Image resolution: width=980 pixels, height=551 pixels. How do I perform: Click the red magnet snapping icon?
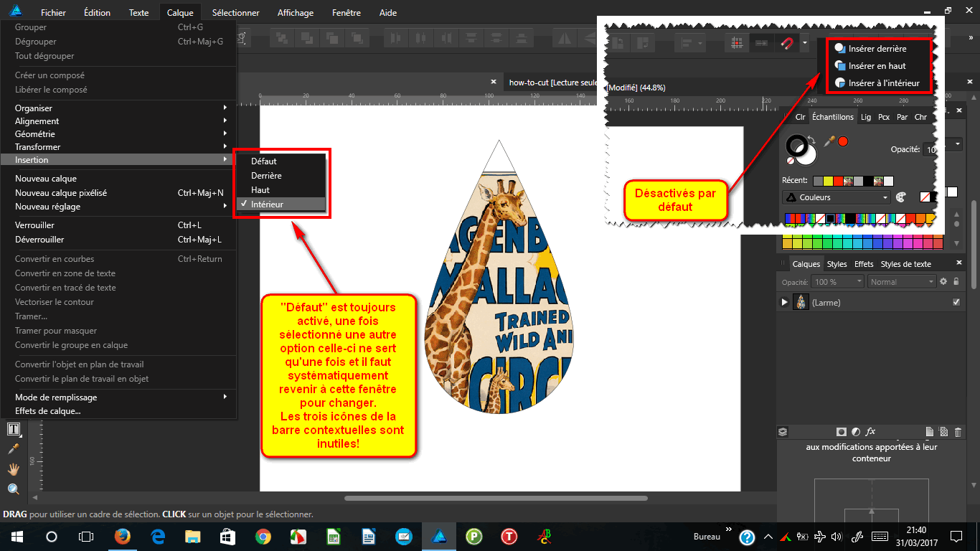pos(787,43)
